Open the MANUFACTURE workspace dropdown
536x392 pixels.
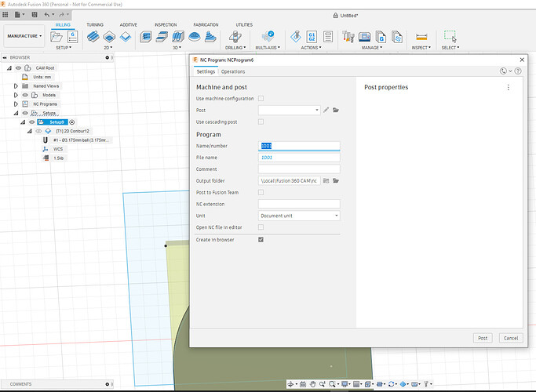pyautogui.click(x=25, y=36)
